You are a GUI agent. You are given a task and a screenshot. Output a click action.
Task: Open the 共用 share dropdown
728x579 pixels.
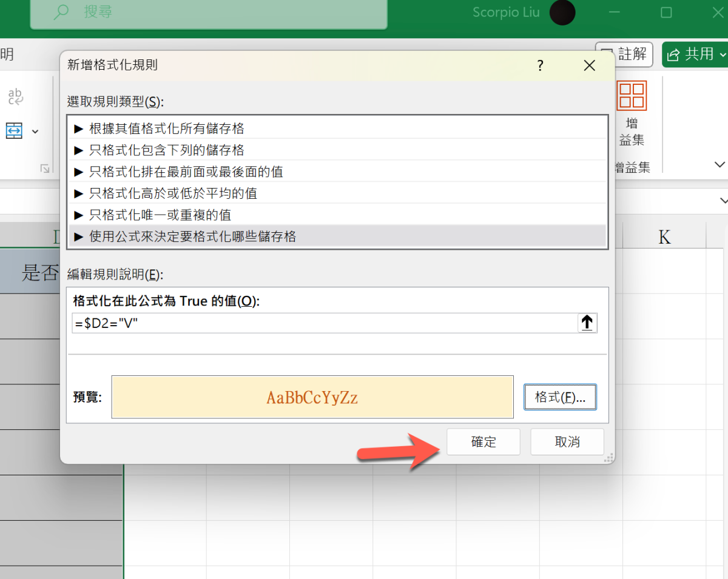tap(695, 54)
